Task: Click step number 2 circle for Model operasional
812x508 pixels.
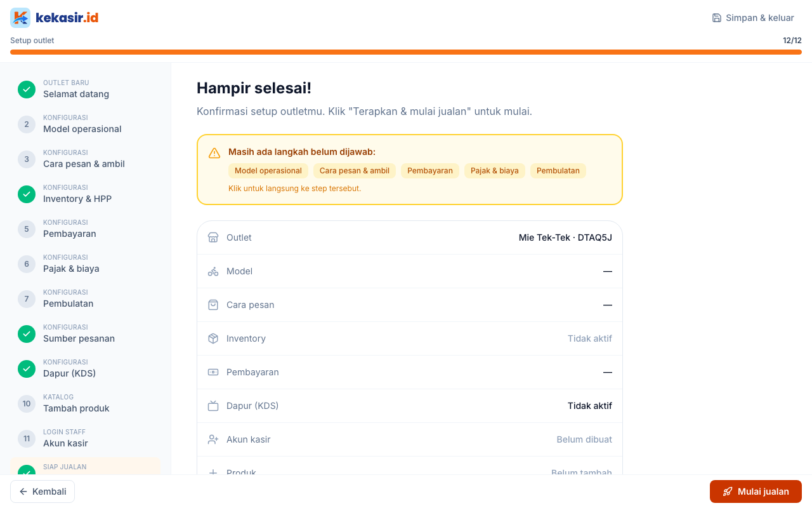Action: 27,124
